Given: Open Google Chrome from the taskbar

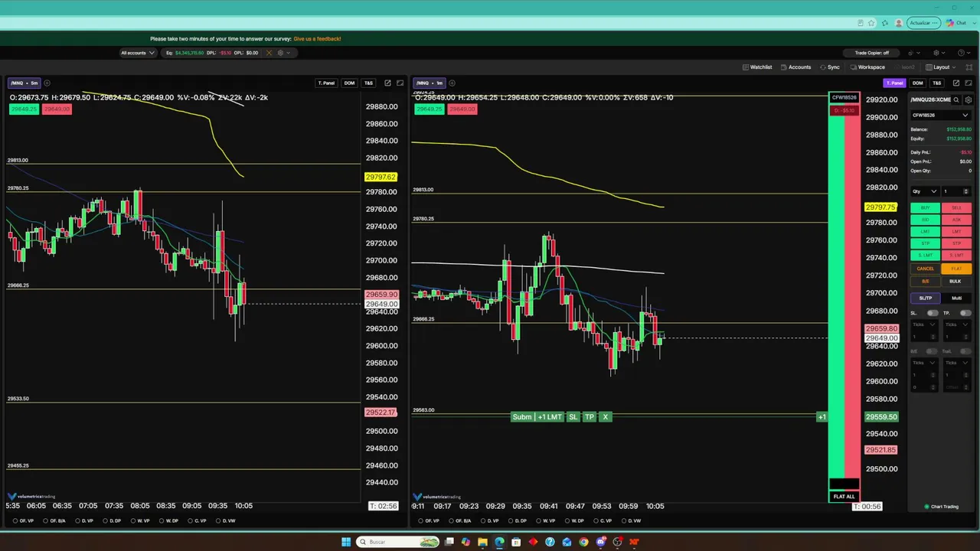Looking at the screenshot, I should coord(583,542).
